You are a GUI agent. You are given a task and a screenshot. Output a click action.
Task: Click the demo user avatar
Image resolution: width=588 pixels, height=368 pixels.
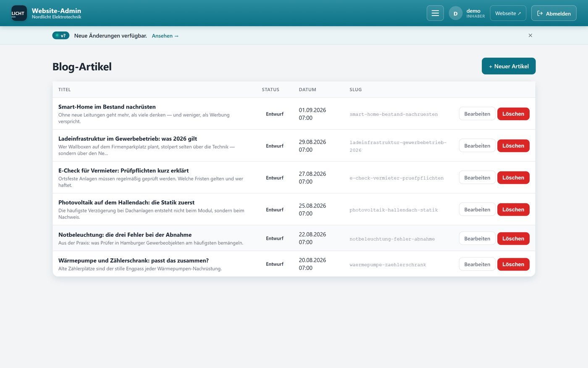pos(455,13)
